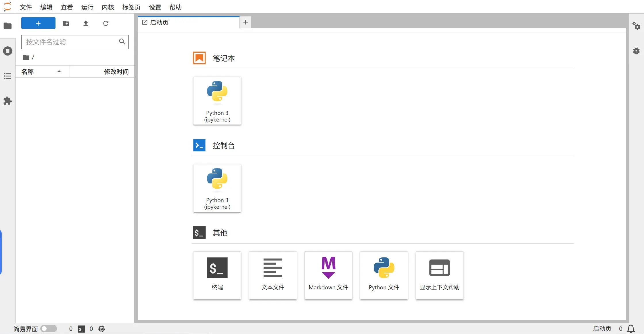Open the file browser sidebar icon
The image size is (644, 334).
point(7,26)
